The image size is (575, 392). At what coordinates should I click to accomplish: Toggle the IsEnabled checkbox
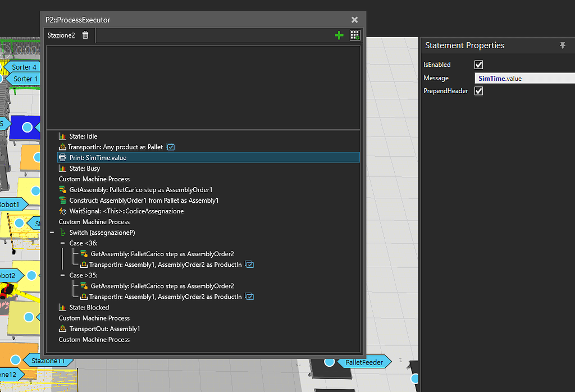pyautogui.click(x=478, y=65)
